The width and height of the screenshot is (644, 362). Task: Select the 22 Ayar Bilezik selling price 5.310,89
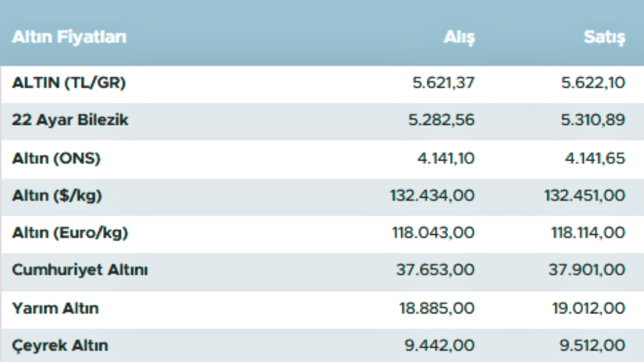[x=593, y=120]
